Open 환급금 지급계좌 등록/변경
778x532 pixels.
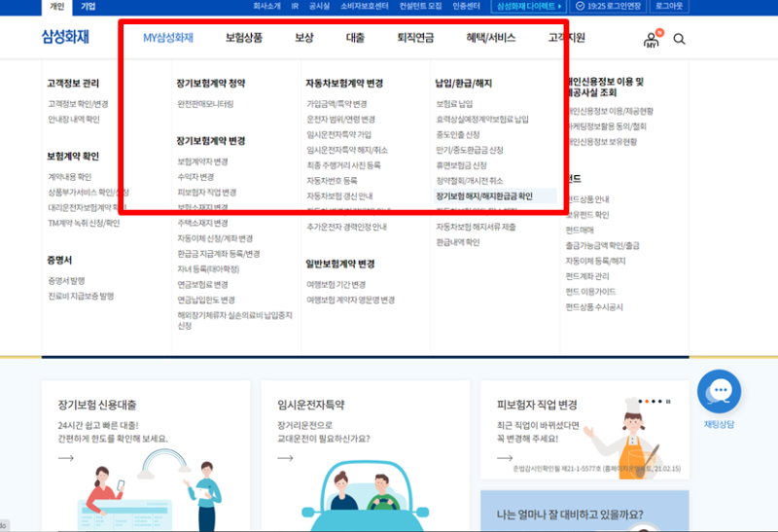[219, 254]
